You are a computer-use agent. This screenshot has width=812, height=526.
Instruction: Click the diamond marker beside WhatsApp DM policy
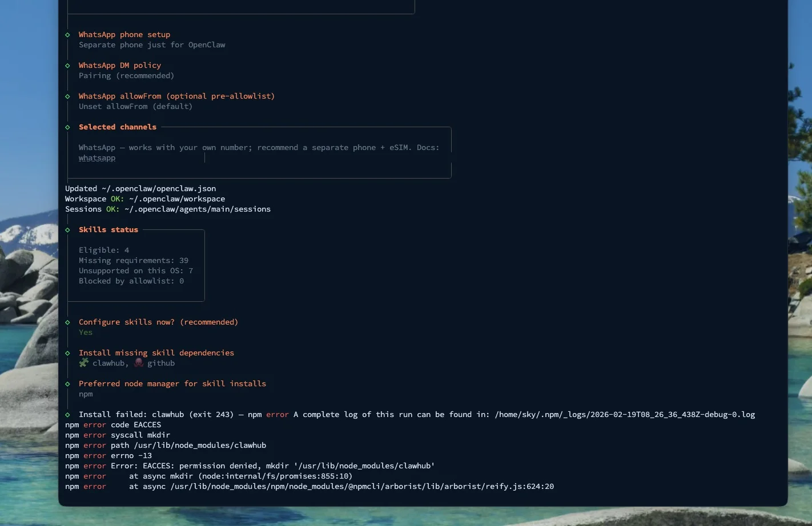[x=67, y=66]
